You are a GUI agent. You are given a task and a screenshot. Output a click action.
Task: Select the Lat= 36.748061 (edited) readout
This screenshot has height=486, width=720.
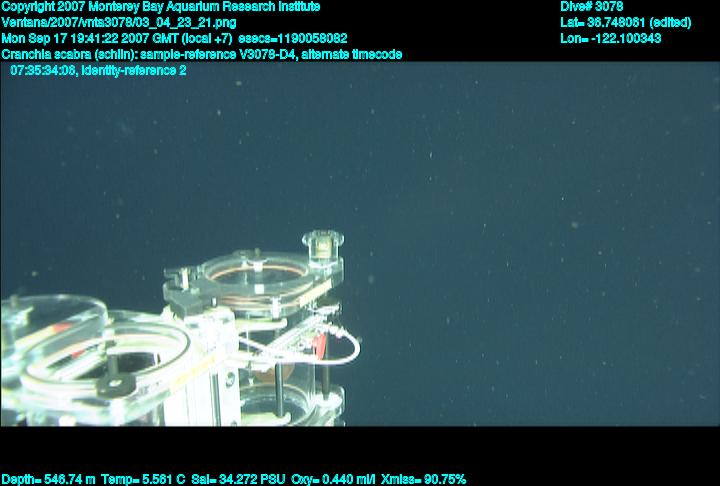pyautogui.click(x=626, y=22)
